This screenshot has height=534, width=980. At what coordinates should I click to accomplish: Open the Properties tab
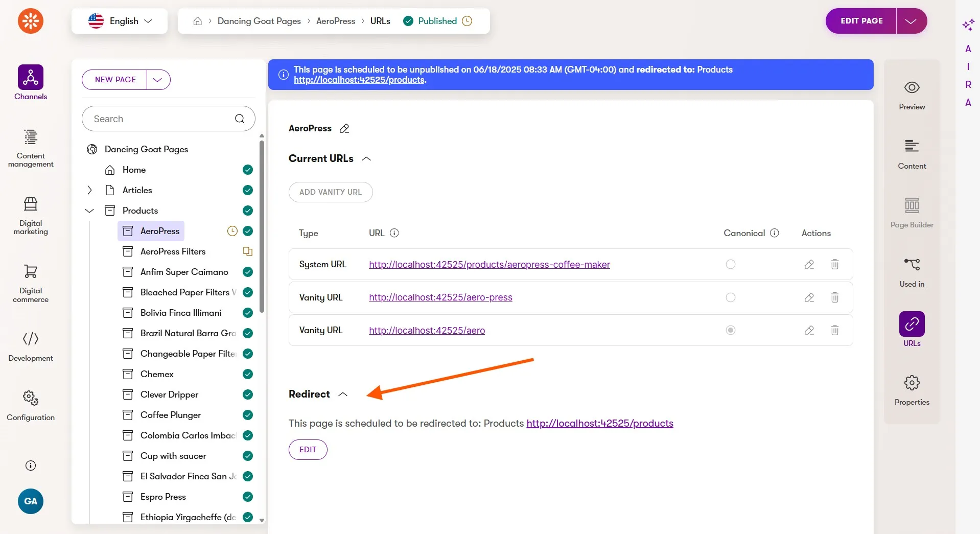pos(912,390)
